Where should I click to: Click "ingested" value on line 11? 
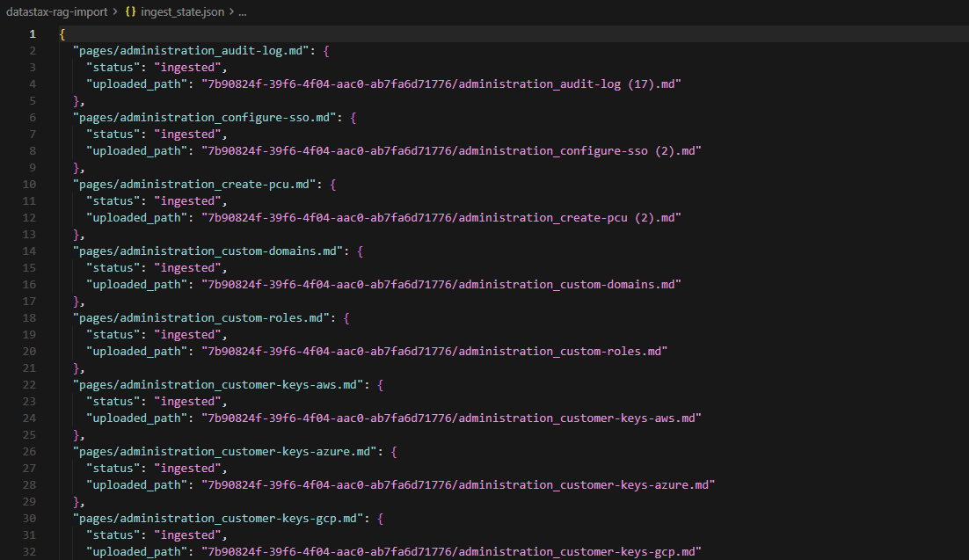(x=188, y=201)
